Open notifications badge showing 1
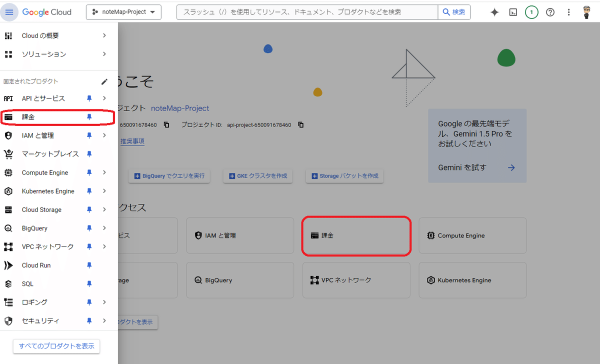Viewport: 600px width, 364px height. (x=531, y=12)
